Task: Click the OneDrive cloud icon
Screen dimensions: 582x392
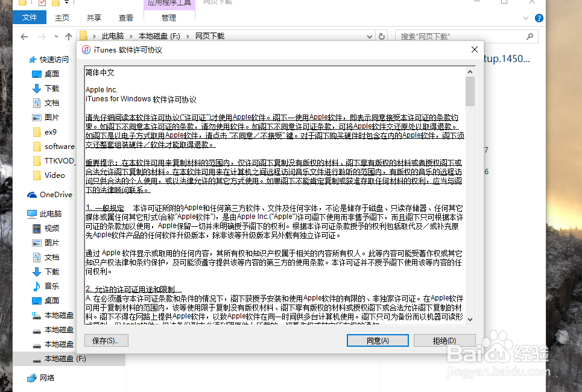Action: [32, 195]
